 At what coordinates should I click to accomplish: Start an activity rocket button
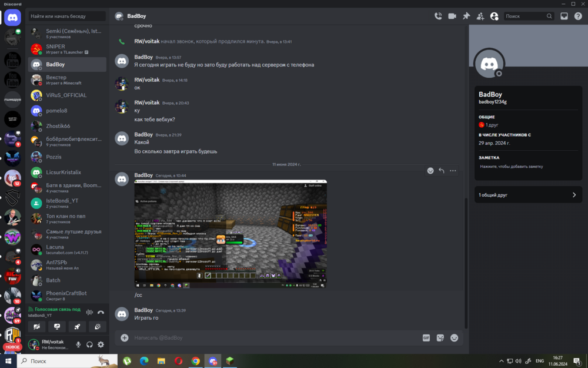tap(77, 327)
